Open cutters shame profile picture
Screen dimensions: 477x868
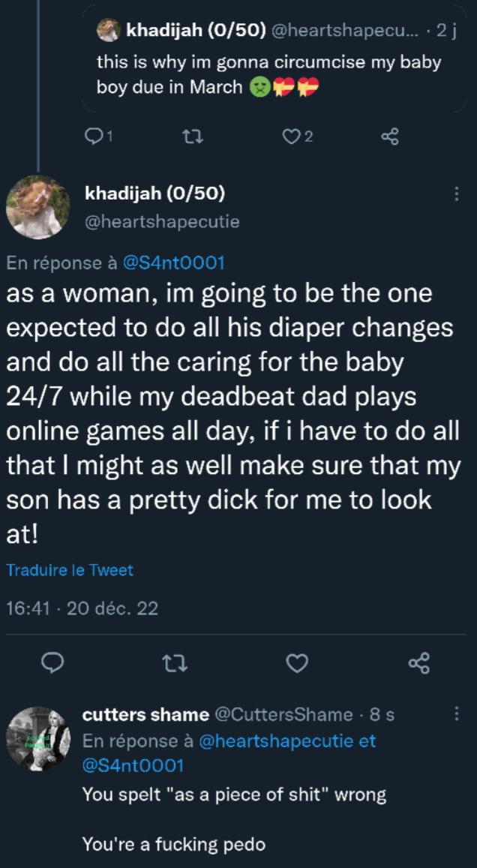(37, 738)
